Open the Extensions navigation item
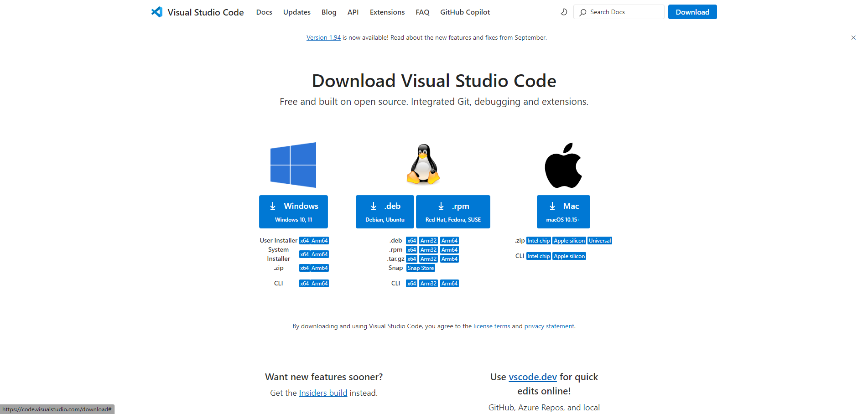Viewport: 868px width, 414px height. tap(387, 12)
